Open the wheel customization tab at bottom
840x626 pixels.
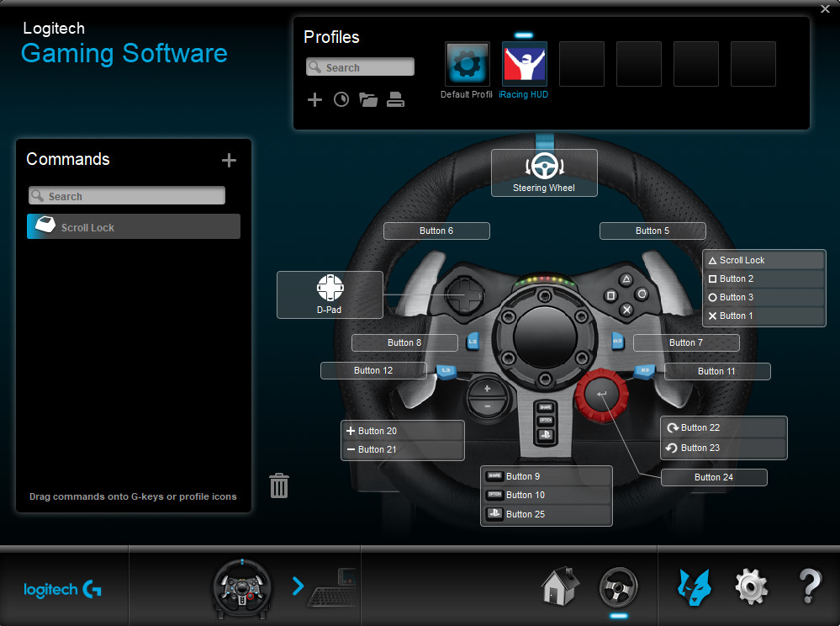coord(618,587)
